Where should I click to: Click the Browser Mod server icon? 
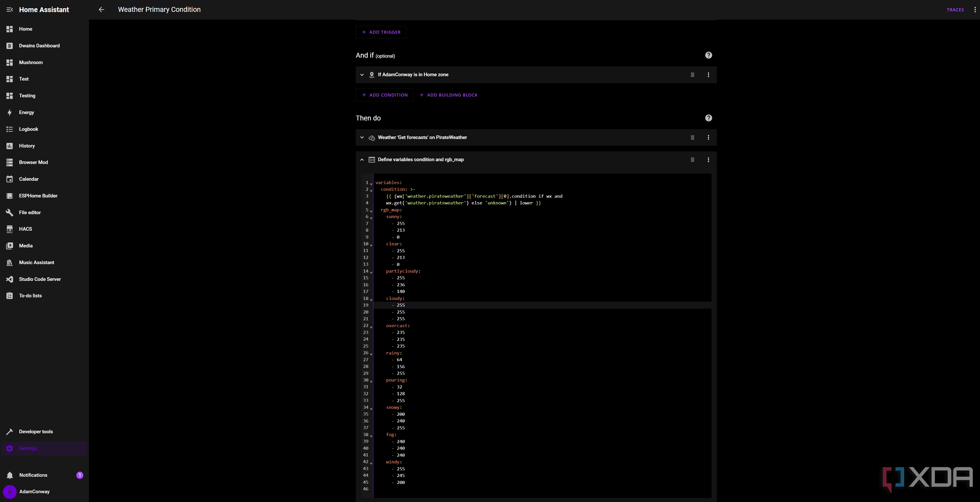pyautogui.click(x=10, y=162)
